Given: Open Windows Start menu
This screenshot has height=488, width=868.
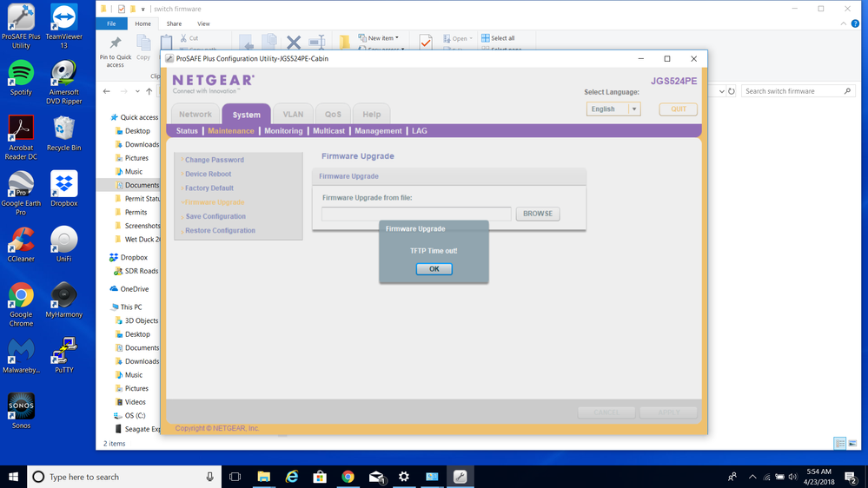Looking at the screenshot, I should (13, 477).
